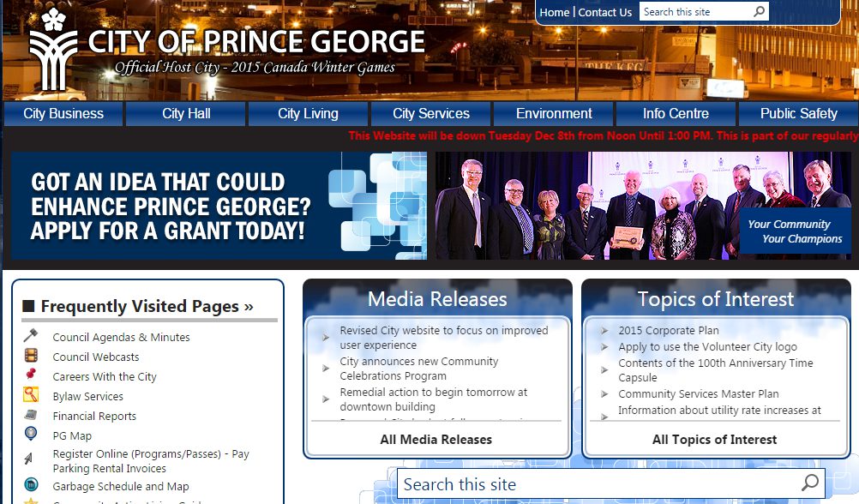Open 2015 Corporate Plan topic
The width and height of the screenshot is (859, 504).
[x=669, y=330]
